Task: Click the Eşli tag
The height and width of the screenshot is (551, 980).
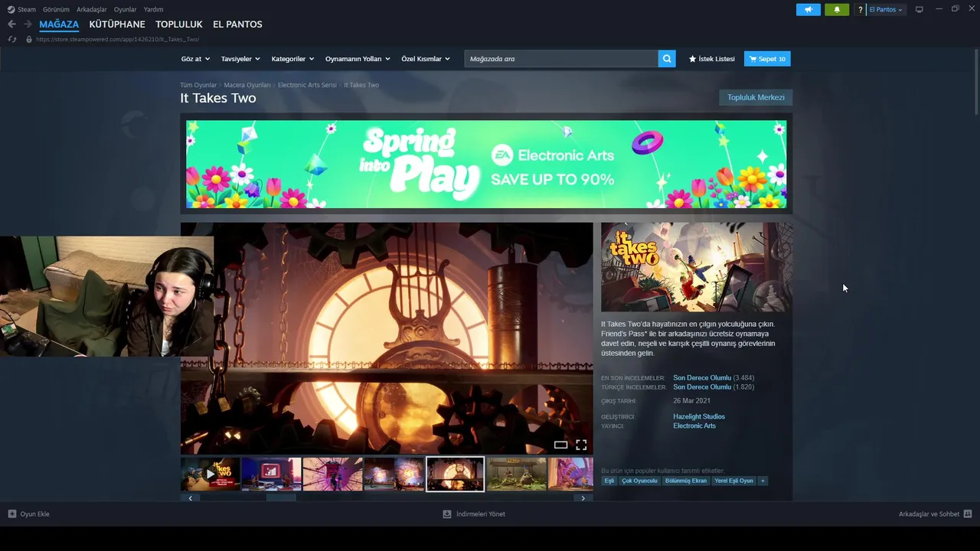Action: [609, 481]
